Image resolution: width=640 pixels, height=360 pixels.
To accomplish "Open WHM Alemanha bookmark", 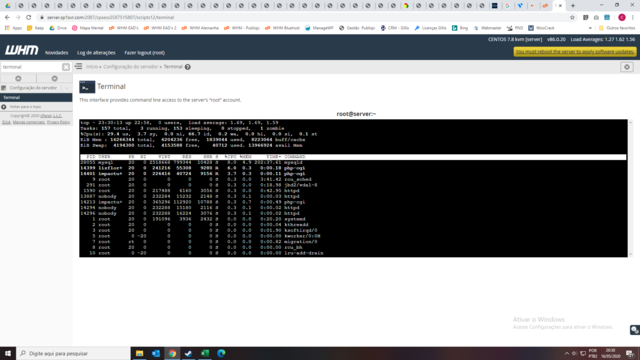I will pyautogui.click(x=200, y=28).
